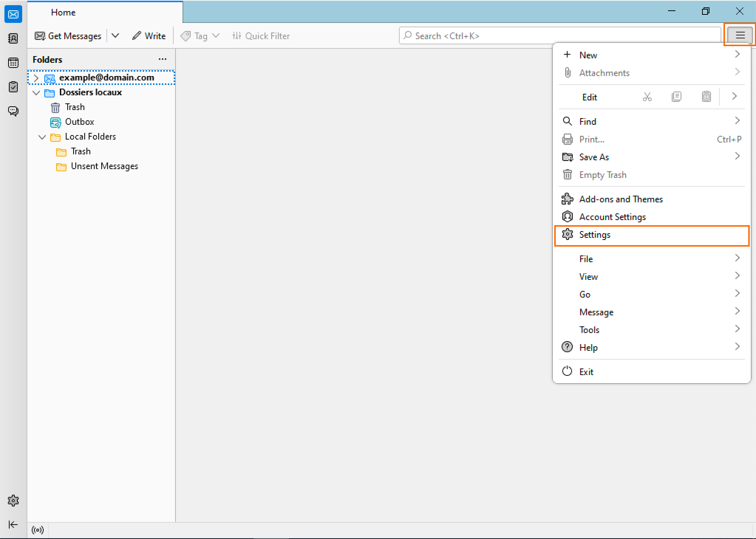The image size is (756, 539).
Task: Open the Chat sidebar icon
Action: [x=13, y=111]
